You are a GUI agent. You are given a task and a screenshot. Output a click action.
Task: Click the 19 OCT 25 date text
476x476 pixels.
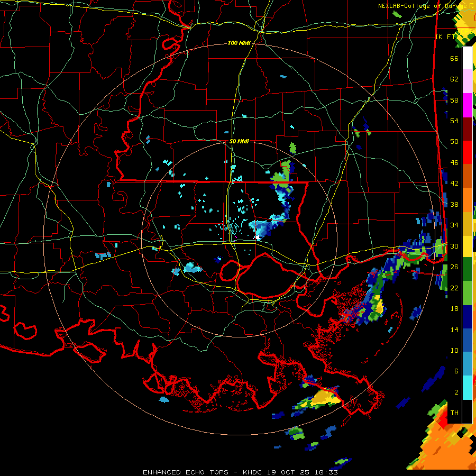(289, 472)
